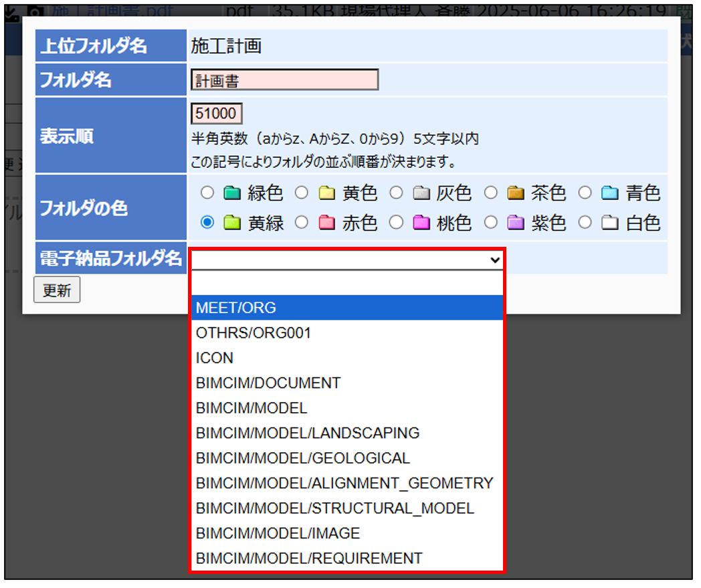
Task: Click the red folder color icon
Action: [x=326, y=223]
